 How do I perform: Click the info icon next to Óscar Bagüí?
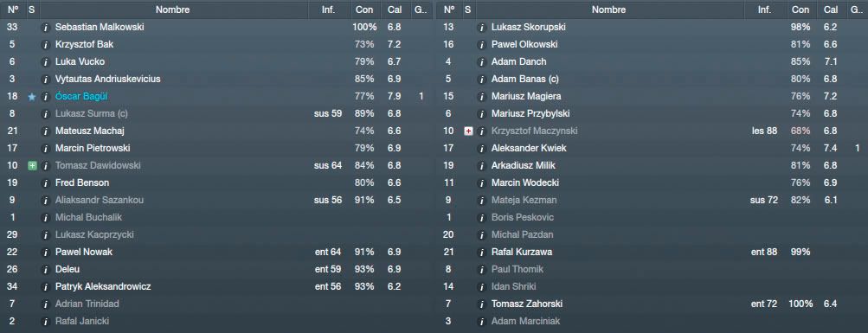point(46,96)
